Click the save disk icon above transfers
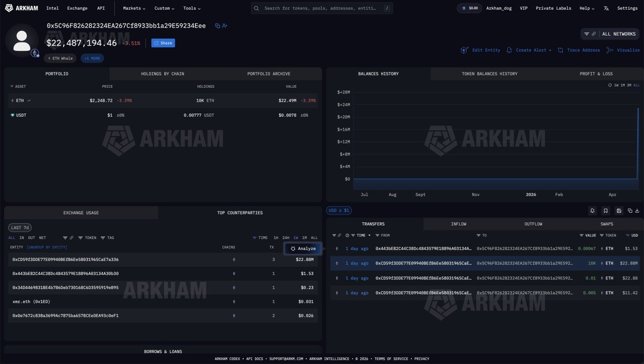Screen dimensions: 644x364 (x=619, y=210)
